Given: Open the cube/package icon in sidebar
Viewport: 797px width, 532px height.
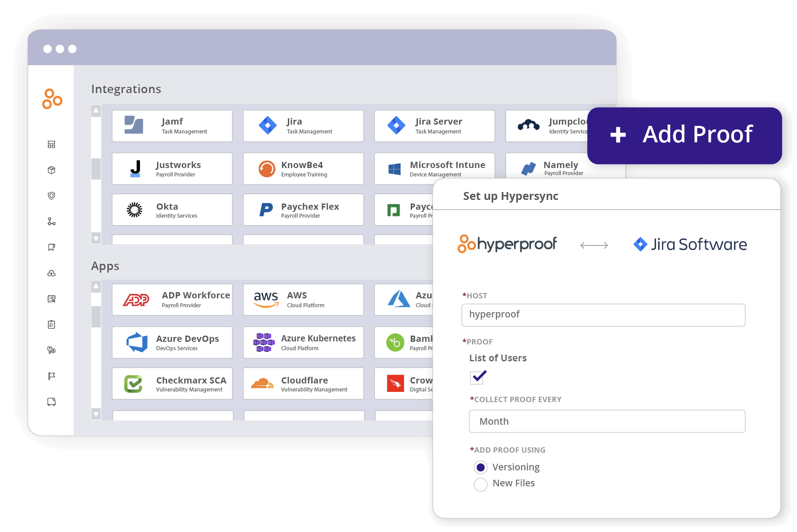Looking at the screenshot, I should pyautogui.click(x=51, y=170).
